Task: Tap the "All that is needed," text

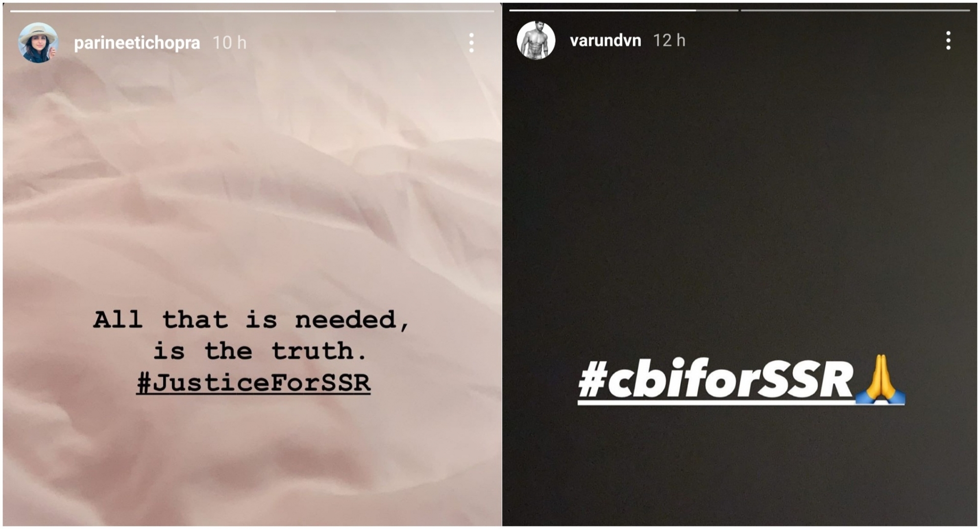Action: (251, 320)
